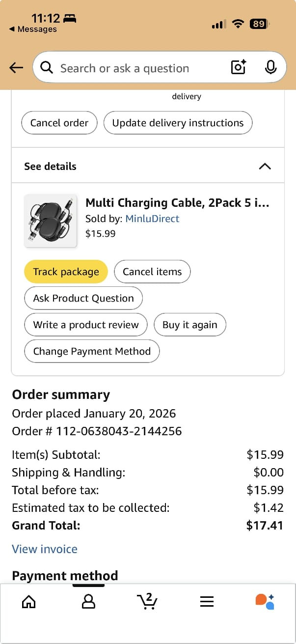Tap Update delivery instructions
The height and width of the screenshot is (644, 296).
pyautogui.click(x=178, y=123)
